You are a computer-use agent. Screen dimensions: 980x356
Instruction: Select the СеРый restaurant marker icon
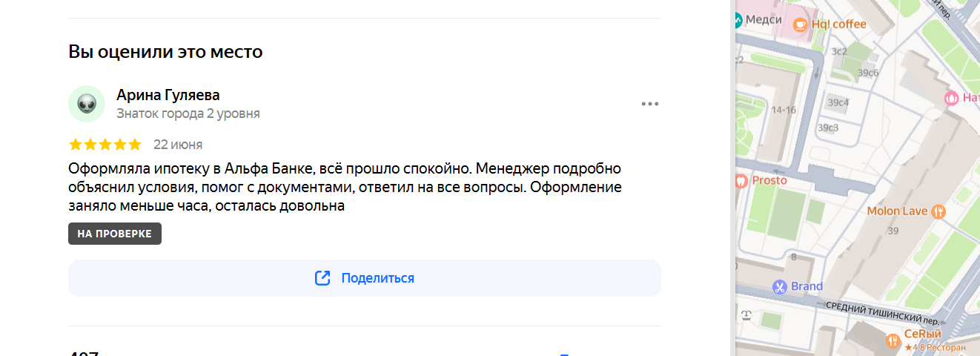tap(893, 340)
